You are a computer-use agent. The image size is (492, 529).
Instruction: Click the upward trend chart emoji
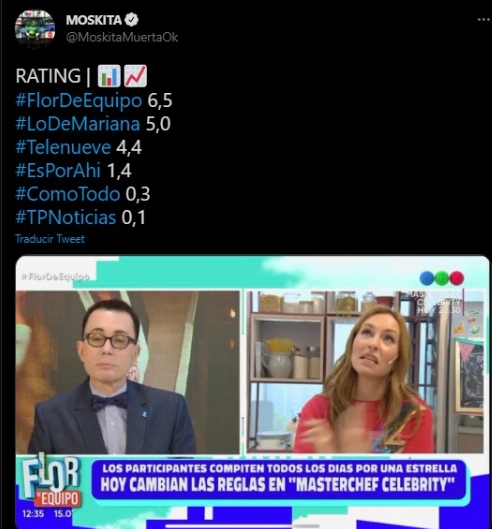[135, 76]
